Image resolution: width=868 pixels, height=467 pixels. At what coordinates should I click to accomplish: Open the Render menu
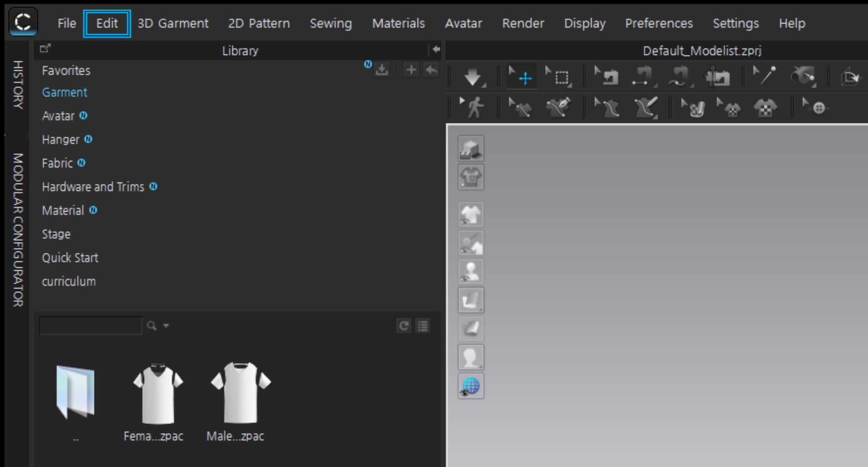[523, 23]
